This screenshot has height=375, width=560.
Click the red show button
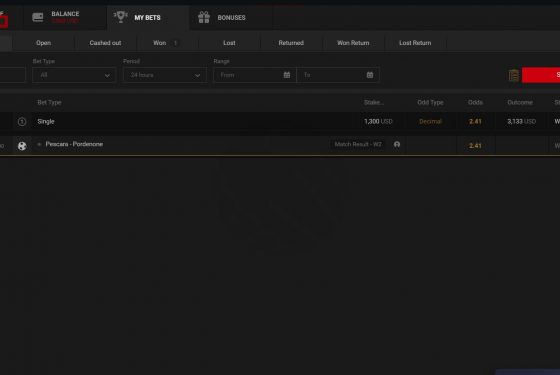(541, 75)
